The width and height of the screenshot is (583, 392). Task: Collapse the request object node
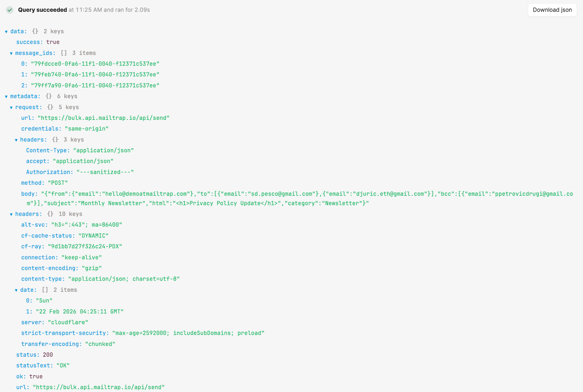[x=11, y=107]
